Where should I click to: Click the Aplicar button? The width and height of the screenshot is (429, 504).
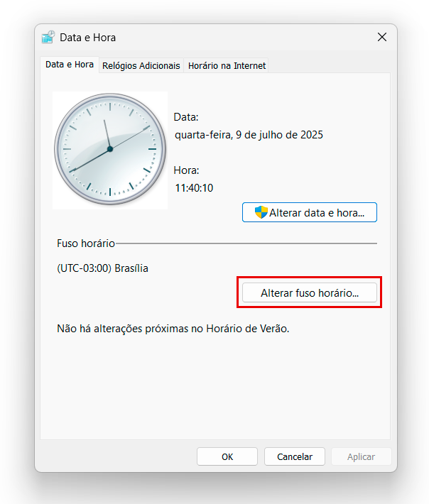click(x=361, y=456)
